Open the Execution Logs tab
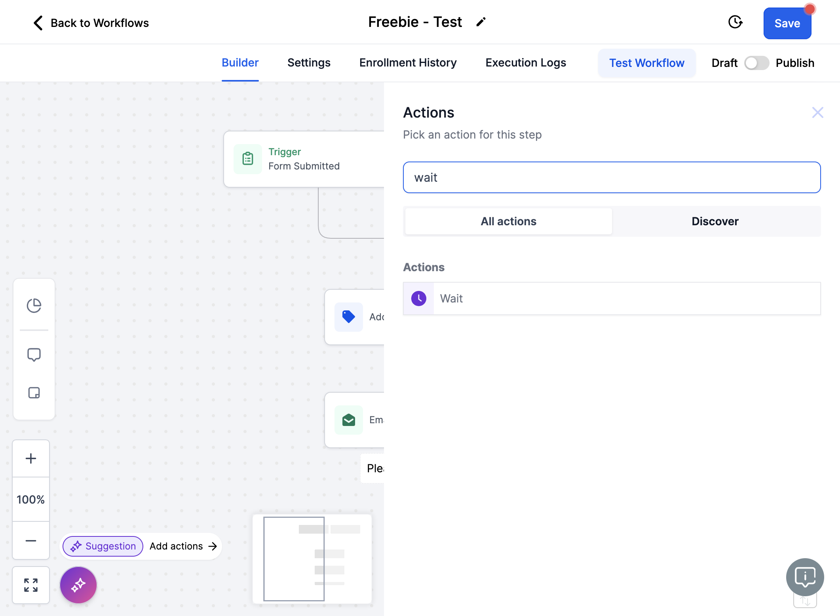Screen dimensions: 840x616 (x=526, y=63)
